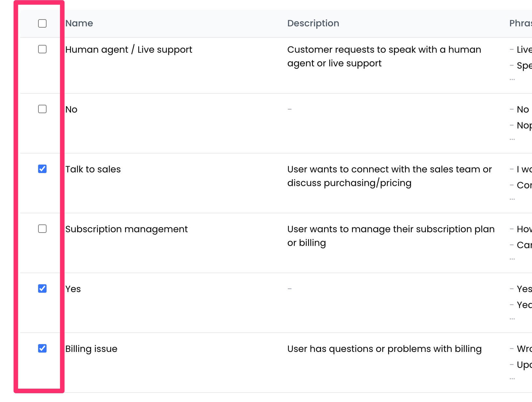
Task: Uncheck the Billing issue checkbox
Action: click(42, 348)
